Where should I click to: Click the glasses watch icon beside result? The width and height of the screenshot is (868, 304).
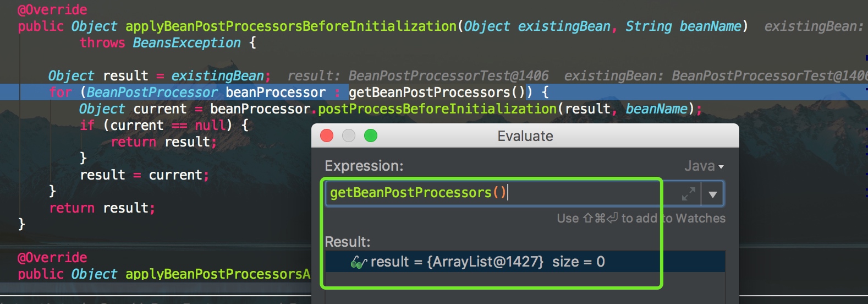point(359,263)
